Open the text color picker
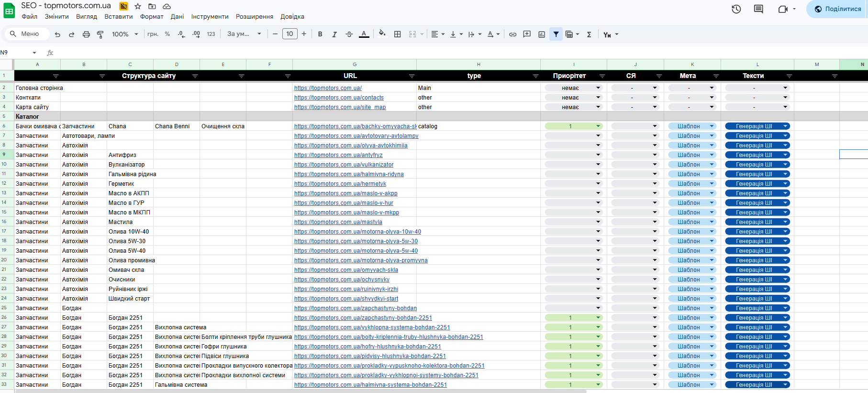 (364, 34)
